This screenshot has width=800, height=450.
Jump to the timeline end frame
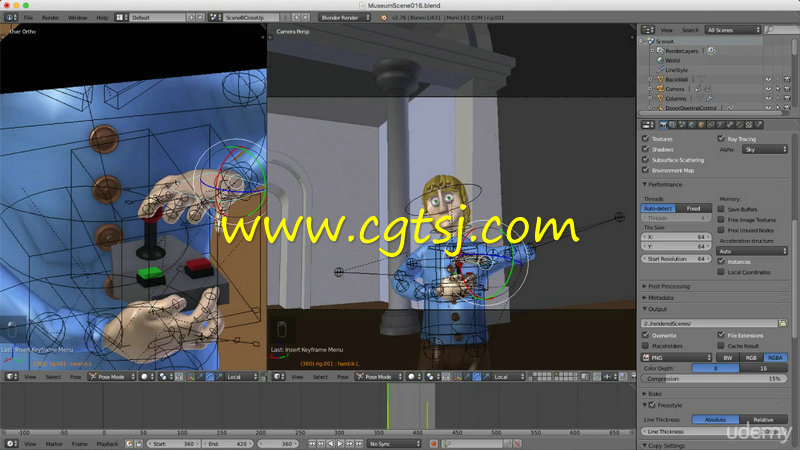pyautogui.click(x=359, y=443)
